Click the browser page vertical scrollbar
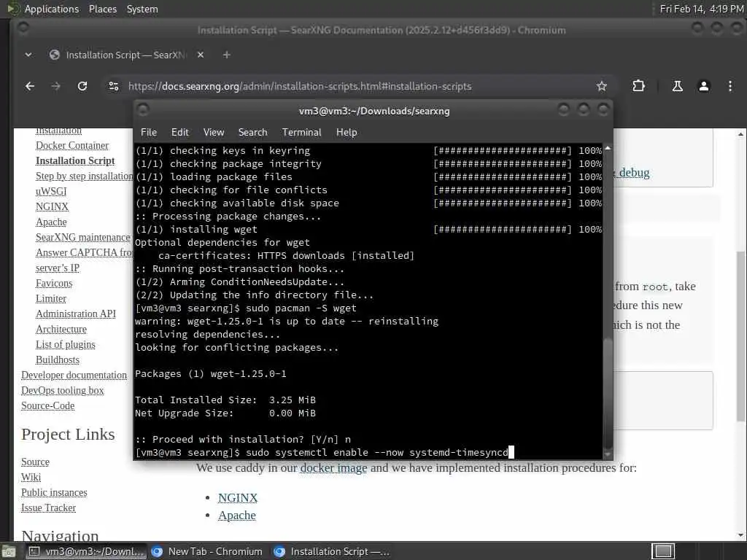This screenshot has width=747, height=560. tap(741, 335)
